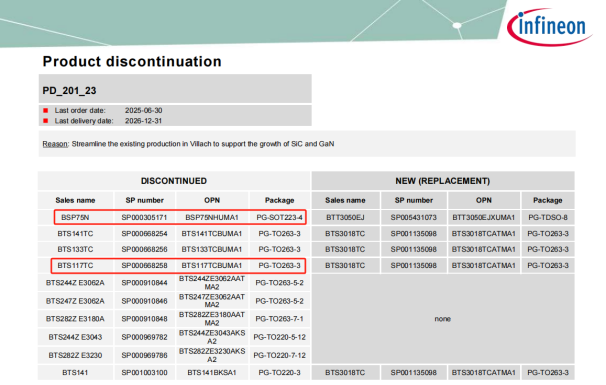Click the SP number 'SP000305171'

pos(145,218)
